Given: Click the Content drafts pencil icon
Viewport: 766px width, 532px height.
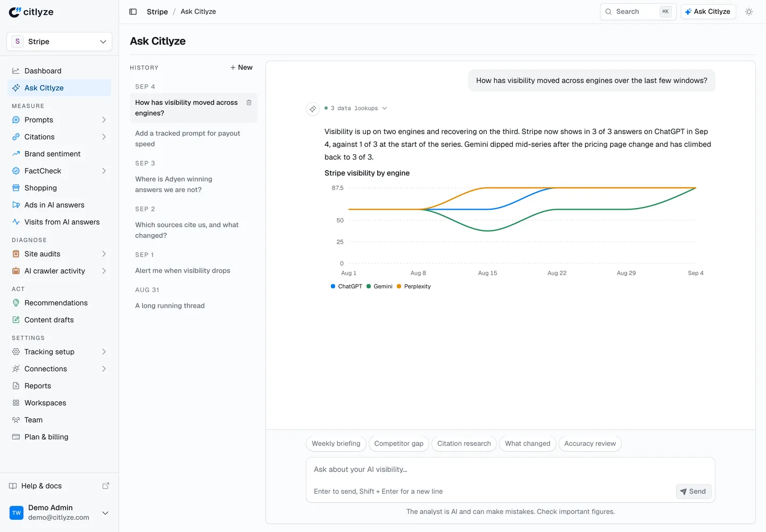Looking at the screenshot, I should point(16,320).
